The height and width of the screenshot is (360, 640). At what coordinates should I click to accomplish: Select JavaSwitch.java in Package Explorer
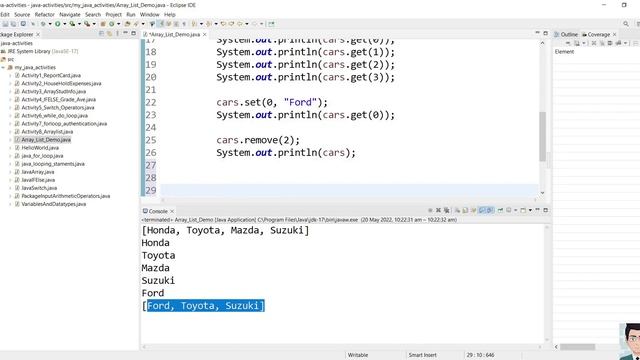tap(39, 188)
